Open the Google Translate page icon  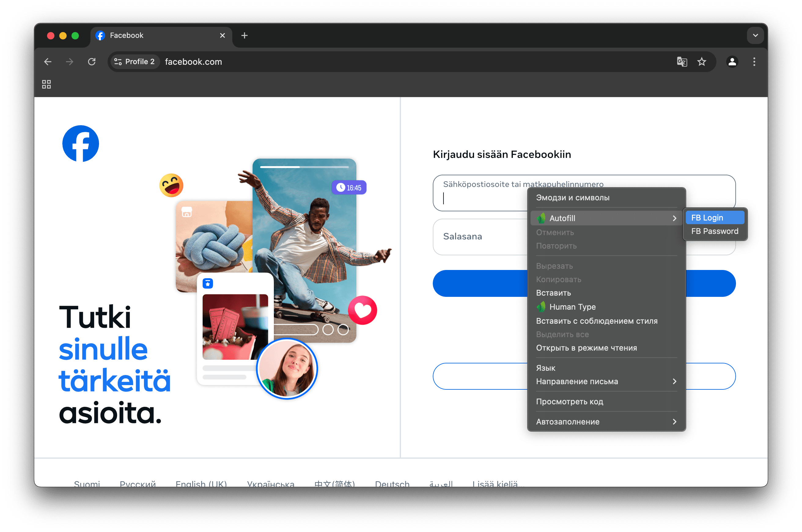pyautogui.click(x=682, y=62)
